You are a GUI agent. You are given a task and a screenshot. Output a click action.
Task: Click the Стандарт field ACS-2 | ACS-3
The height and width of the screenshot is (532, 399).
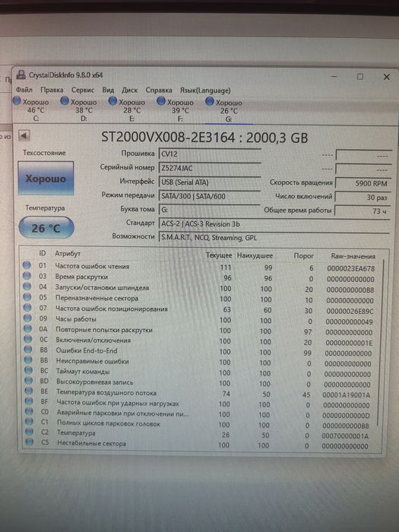[x=274, y=223]
